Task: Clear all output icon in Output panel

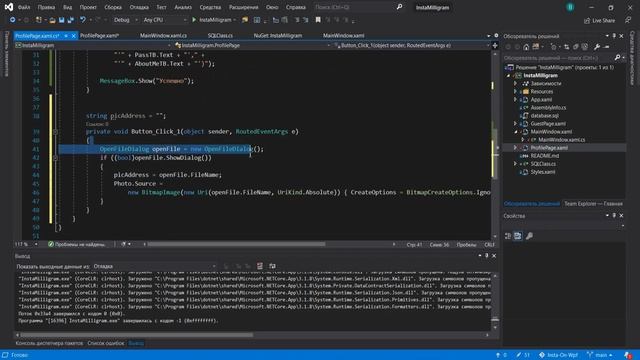Action: point(260,266)
